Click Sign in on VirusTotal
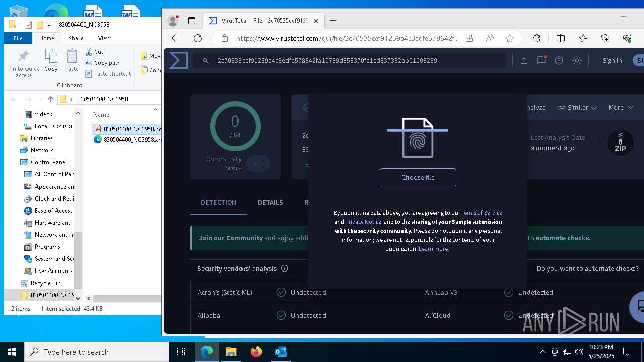The height and width of the screenshot is (362, 644). (612, 60)
